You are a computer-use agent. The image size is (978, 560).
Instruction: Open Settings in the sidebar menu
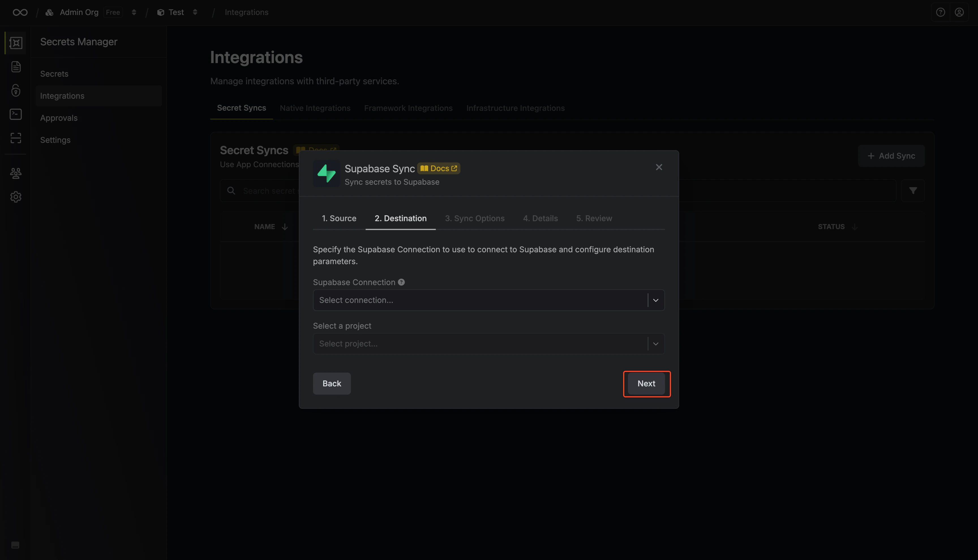(98, 140)
